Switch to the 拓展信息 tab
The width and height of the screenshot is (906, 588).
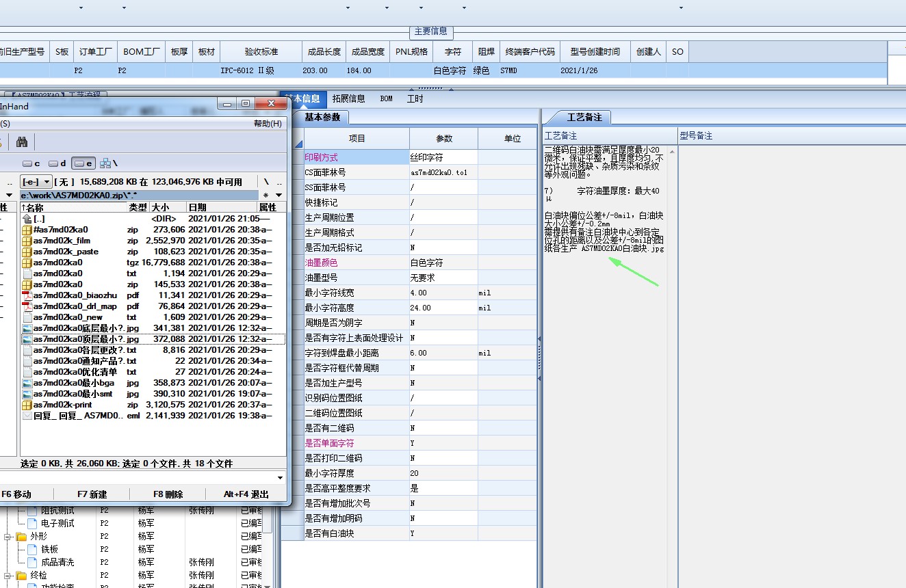pyautogui.click(x=348, y=98)
